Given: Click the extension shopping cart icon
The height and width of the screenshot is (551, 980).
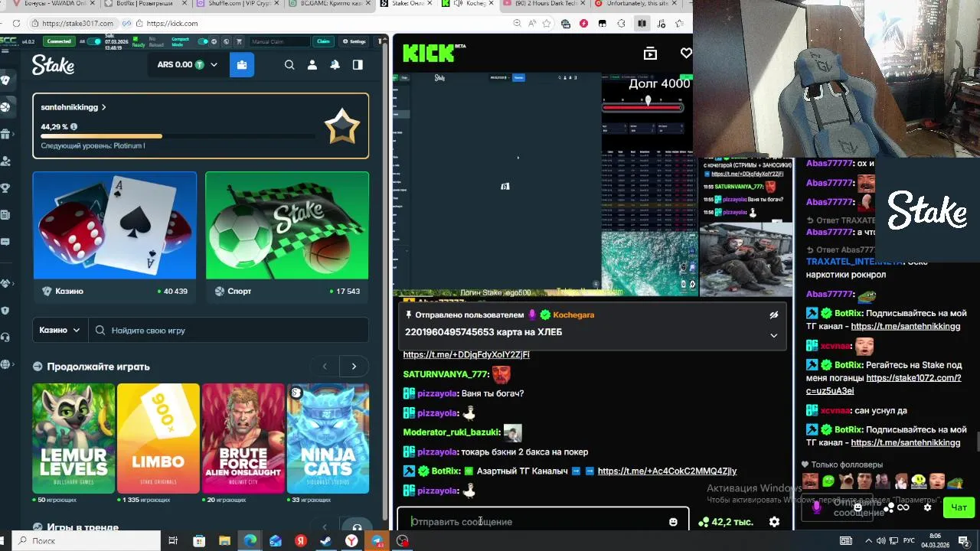Looking at the screenshot, I should pos(239,41).
